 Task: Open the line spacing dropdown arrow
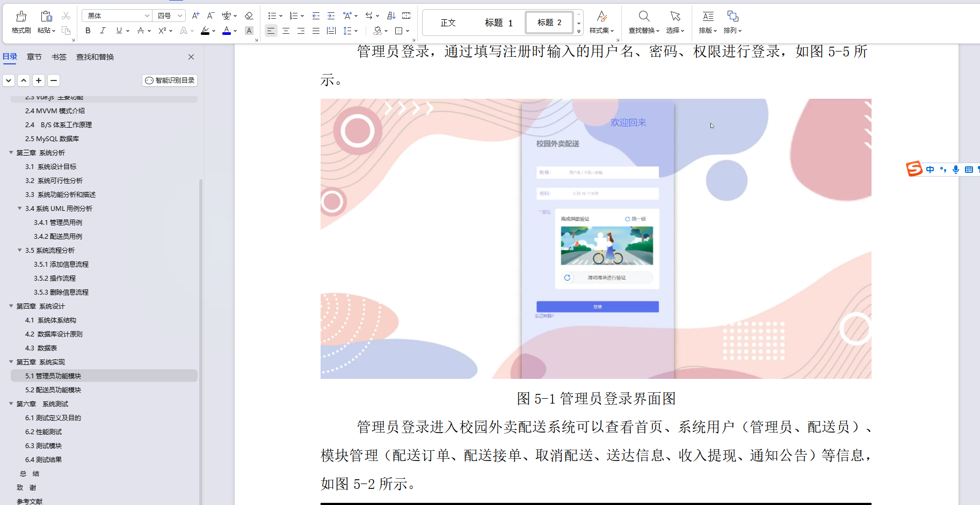pos(356,31)
